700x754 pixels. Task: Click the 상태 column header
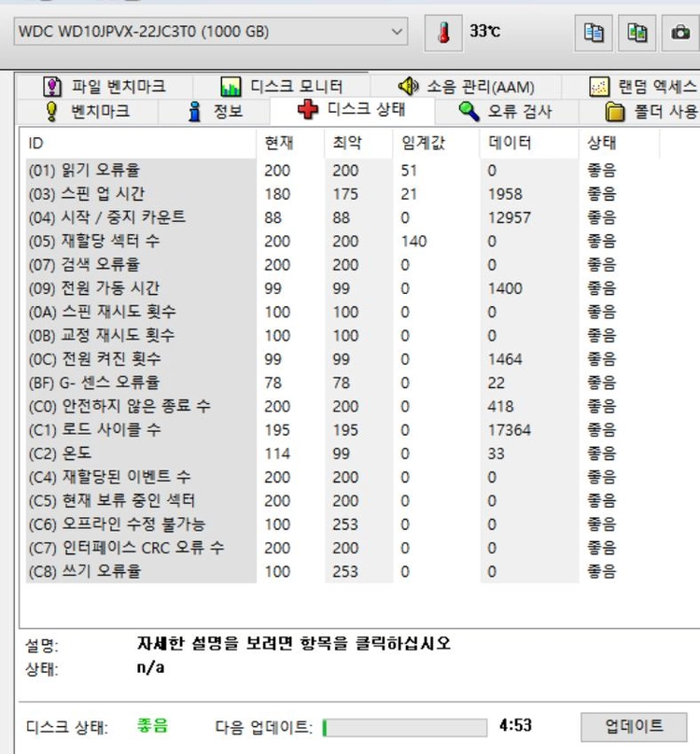619,144
